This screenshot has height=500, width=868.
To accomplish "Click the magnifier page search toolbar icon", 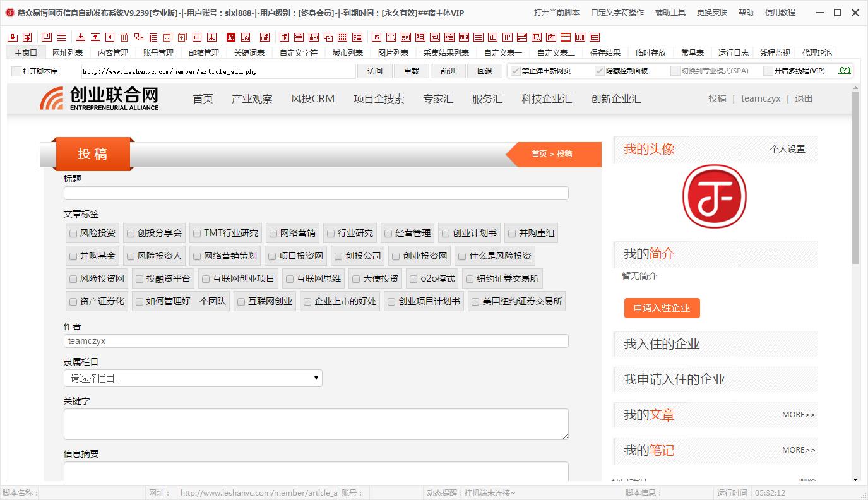I will click(x=537, y=37).
